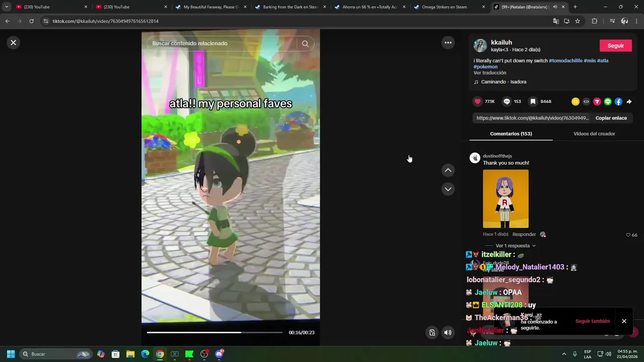Open the Mii character image in comment

pyautogui.click(x=506, y=199)
